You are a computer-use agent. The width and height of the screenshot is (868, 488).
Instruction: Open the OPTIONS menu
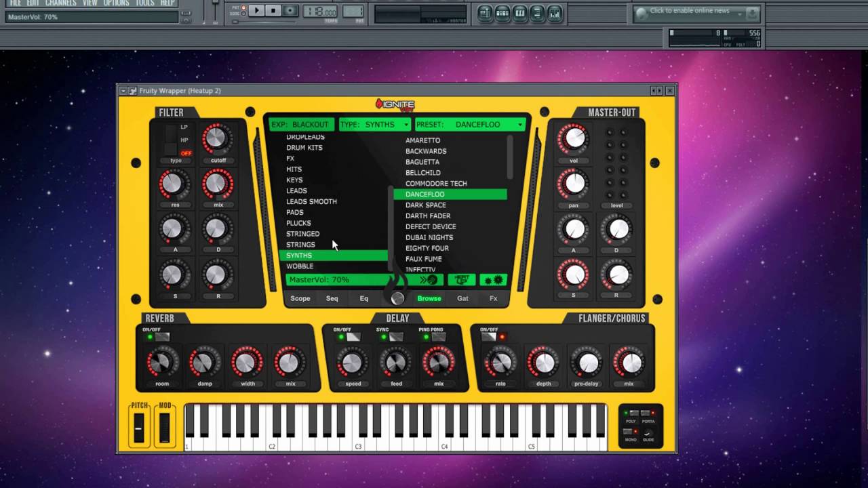pos(116,3)
